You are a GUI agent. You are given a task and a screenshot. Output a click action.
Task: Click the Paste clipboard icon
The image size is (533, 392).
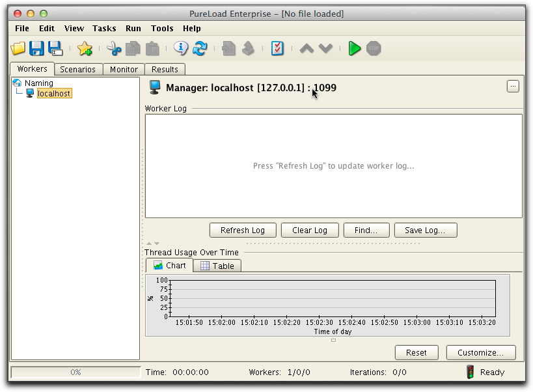tap(152, 48)
